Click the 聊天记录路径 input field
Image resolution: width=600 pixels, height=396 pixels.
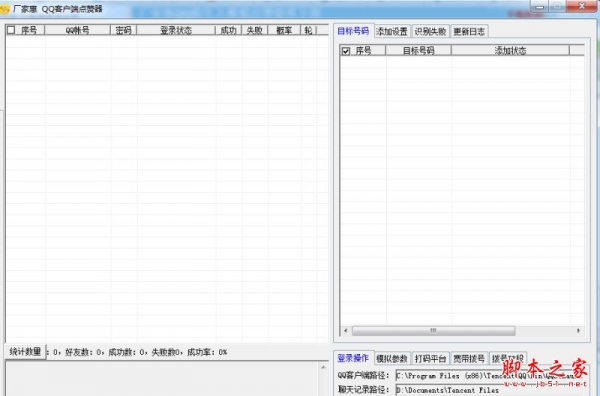492,390
